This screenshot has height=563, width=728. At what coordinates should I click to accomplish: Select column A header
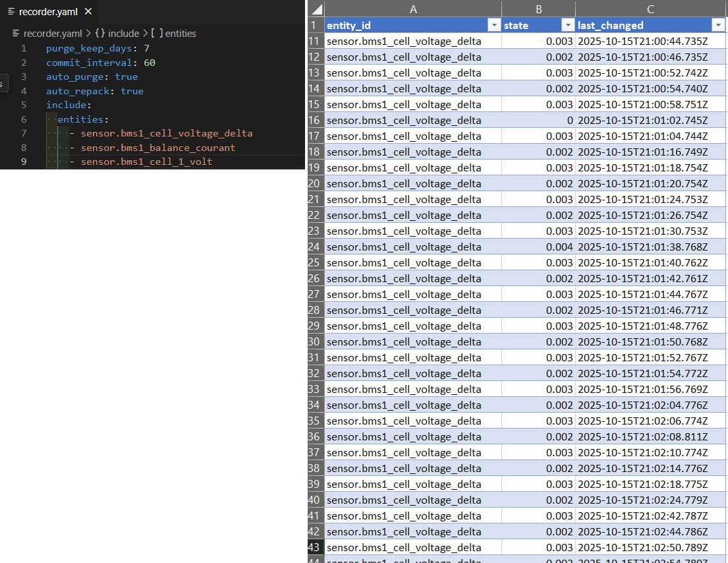tap(413, 9)
